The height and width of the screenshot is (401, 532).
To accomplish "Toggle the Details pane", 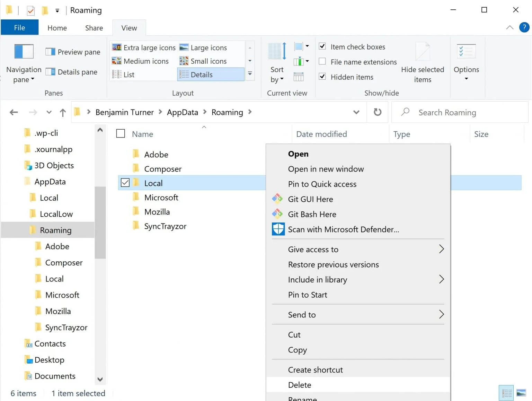I will pos(72,72).
